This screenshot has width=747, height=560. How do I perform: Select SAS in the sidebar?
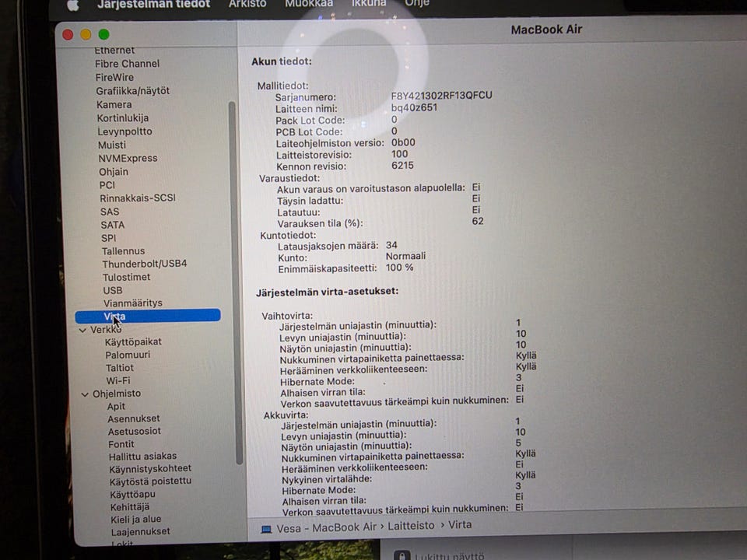[110, 212]
